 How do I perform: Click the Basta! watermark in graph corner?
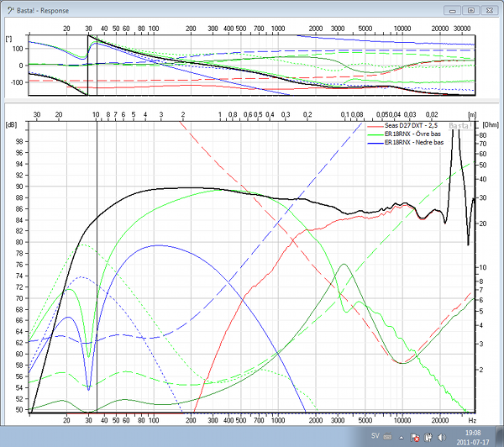(x=460, y=127)
